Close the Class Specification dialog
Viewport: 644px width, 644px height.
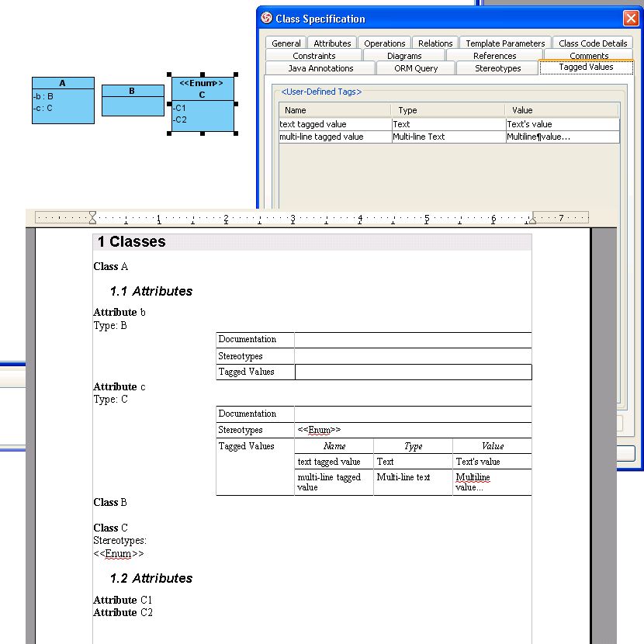(x=631, y=19)
